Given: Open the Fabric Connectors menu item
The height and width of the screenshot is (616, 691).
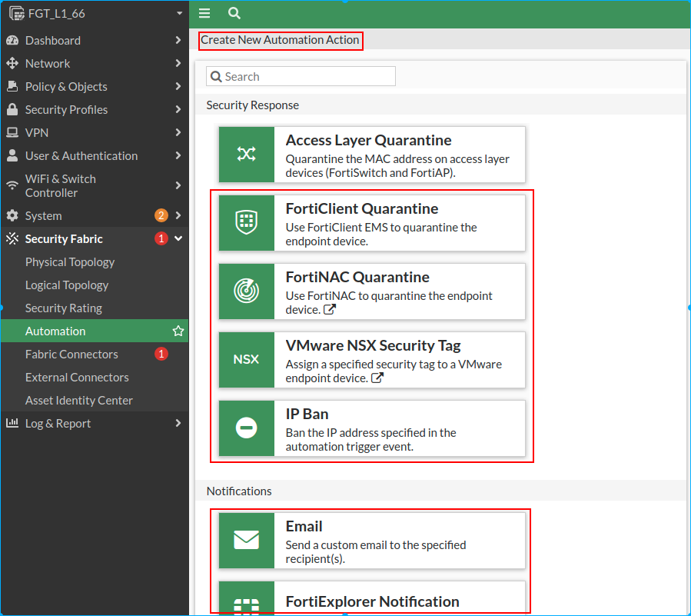Looking at the screenshot, I should [x=71, y=355].
